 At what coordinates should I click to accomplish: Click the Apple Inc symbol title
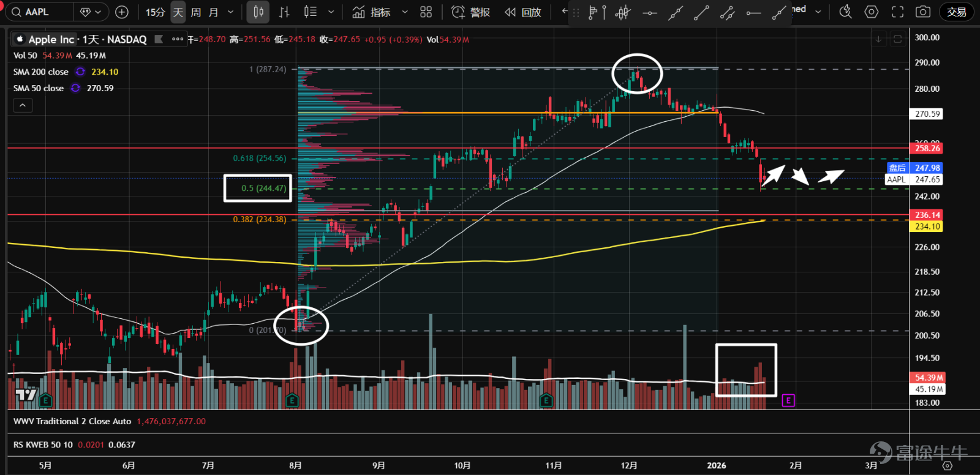[x=51, y=39]
